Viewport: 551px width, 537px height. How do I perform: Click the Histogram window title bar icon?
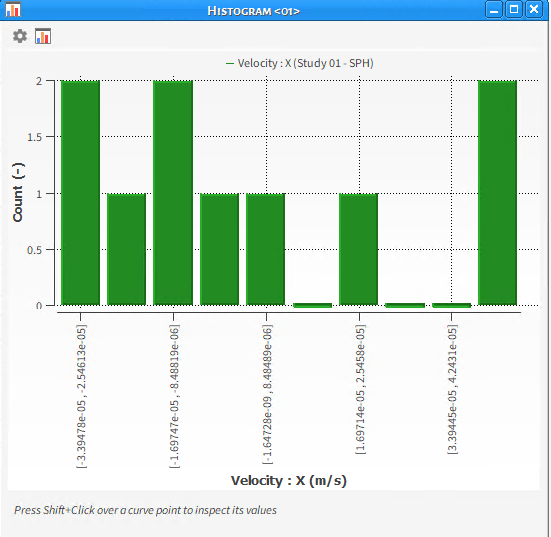tap(13, 9)
